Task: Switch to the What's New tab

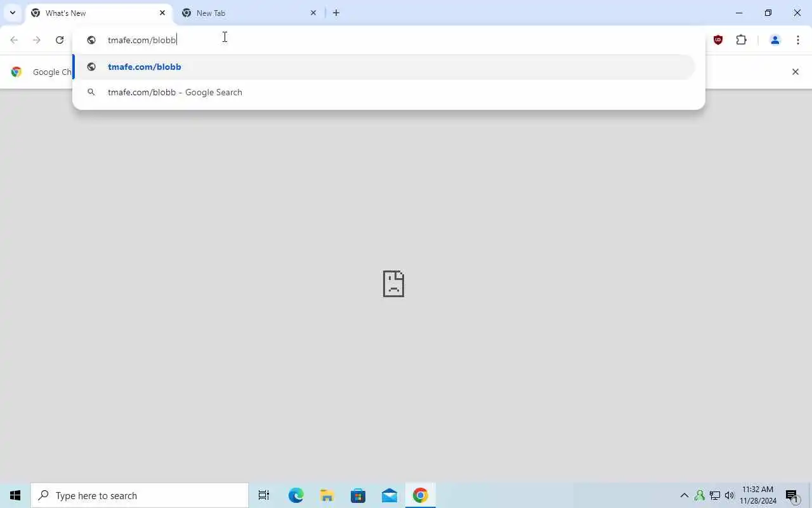Action: click(x=99, y=13)
